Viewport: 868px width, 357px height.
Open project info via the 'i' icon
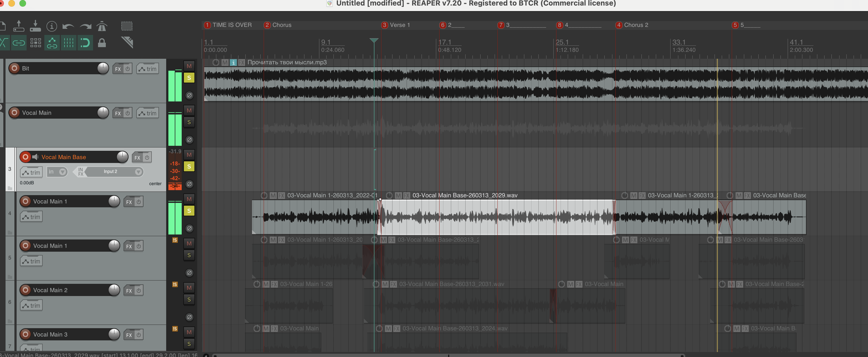click(52, 26)
